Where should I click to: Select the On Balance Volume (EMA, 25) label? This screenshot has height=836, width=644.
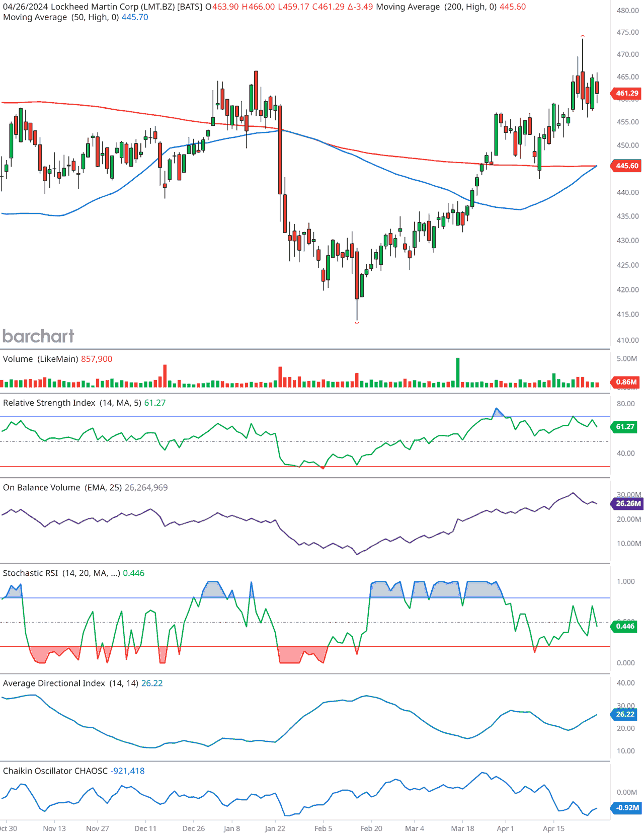coord(62,487)
